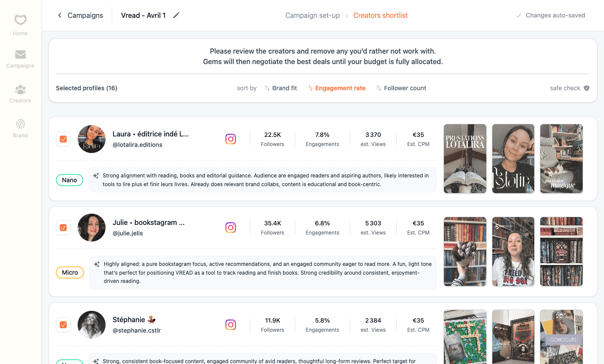Click the 'Changes auto-saved' status
The image size is (604, 364).
click(x=550, y=15)
